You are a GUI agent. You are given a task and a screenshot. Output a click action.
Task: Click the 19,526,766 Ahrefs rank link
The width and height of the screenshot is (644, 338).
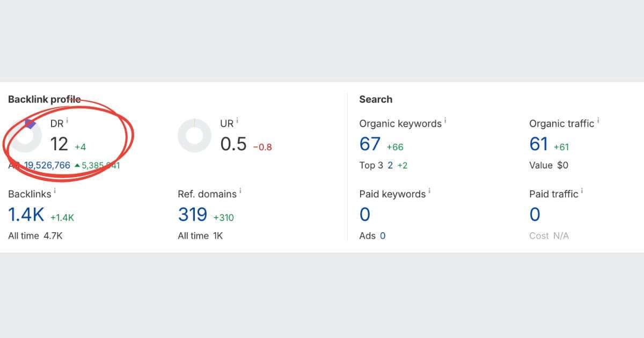click(x=48, y=165)
